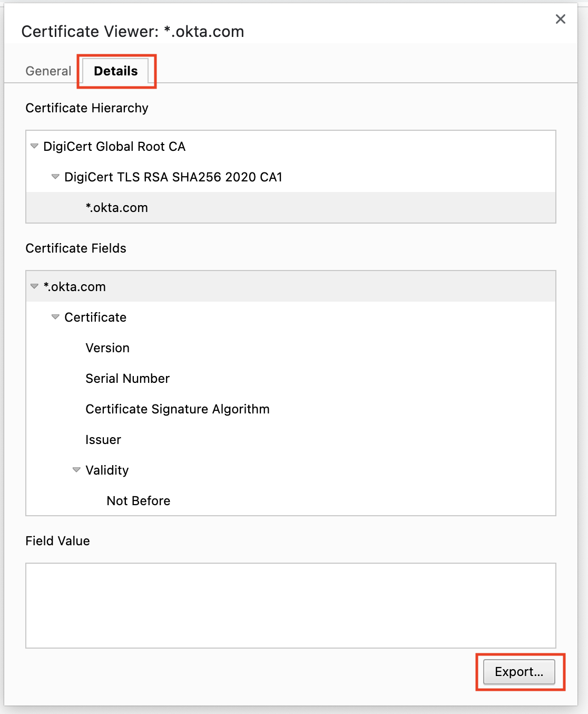The image size is (588, 714).
Task: Select DigiCert TLS RSA SHA256 2020 CA1
Action: point(173,177)
